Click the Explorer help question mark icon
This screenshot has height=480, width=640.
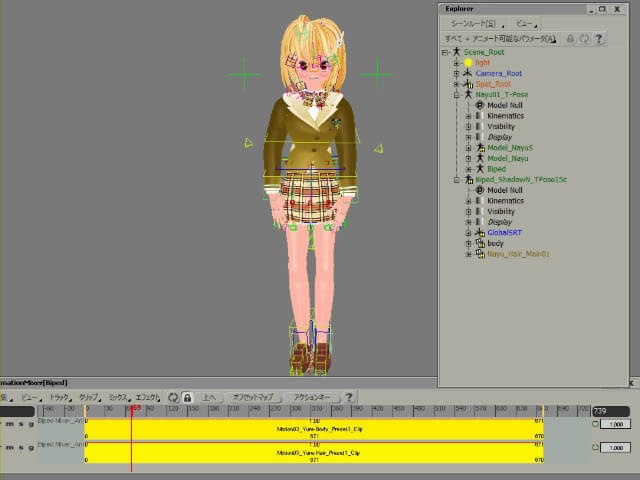click(x=599, y=38)
